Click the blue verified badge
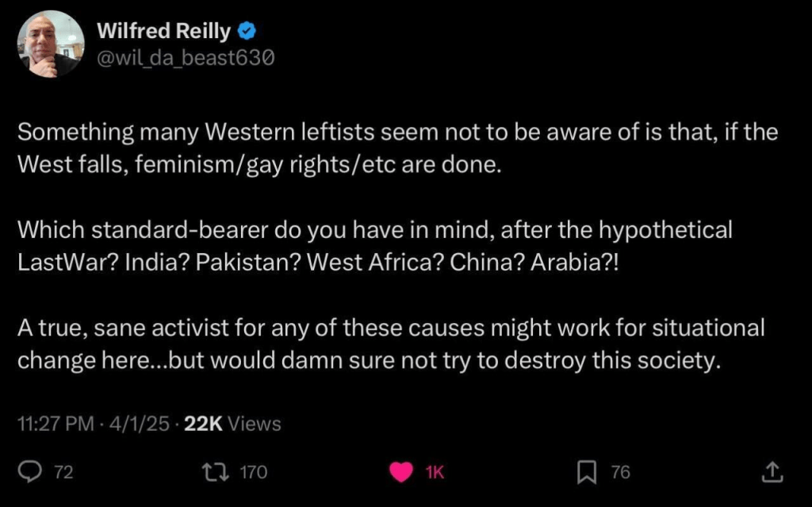 pos(247,32)
